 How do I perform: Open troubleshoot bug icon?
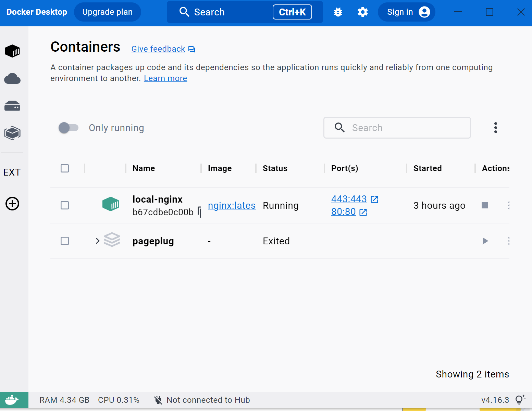click(338, 12)
